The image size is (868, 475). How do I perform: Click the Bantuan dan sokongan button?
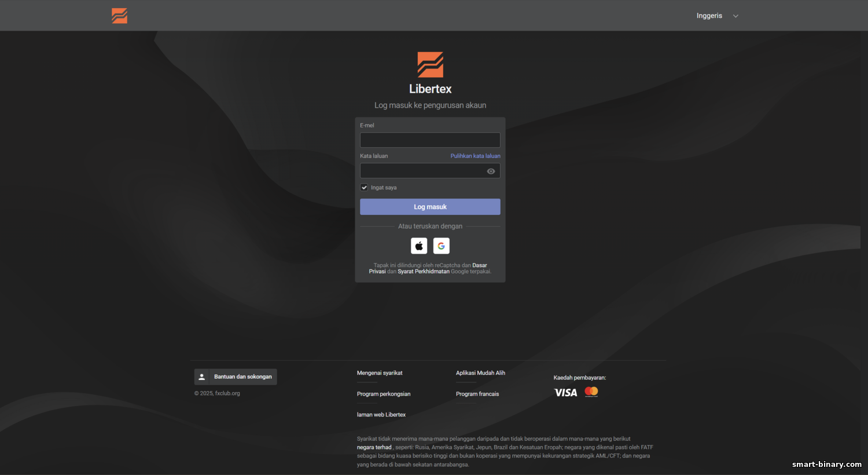(236, 377)
